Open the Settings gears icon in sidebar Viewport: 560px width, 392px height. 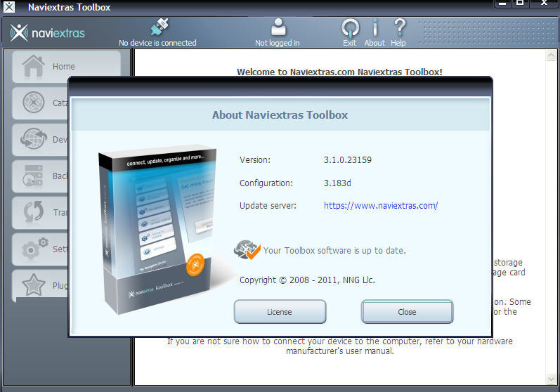tap(34, 248)
